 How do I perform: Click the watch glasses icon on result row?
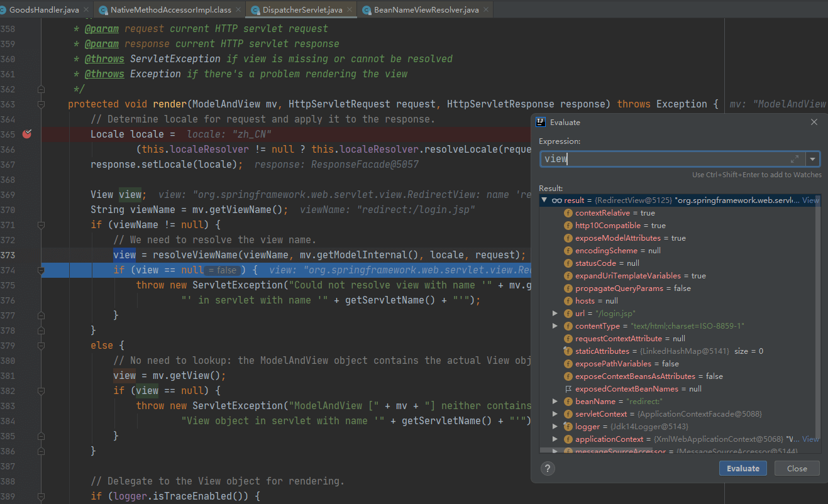coord(556,200)
